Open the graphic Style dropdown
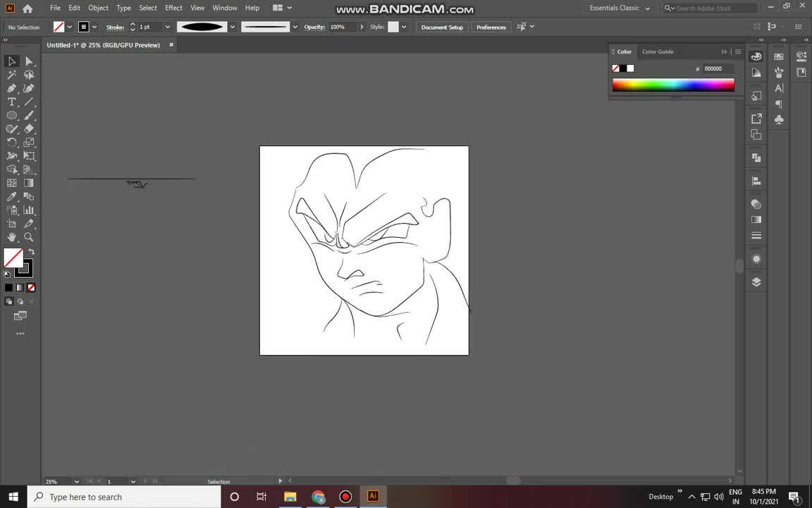 click(x=404, y=27)
